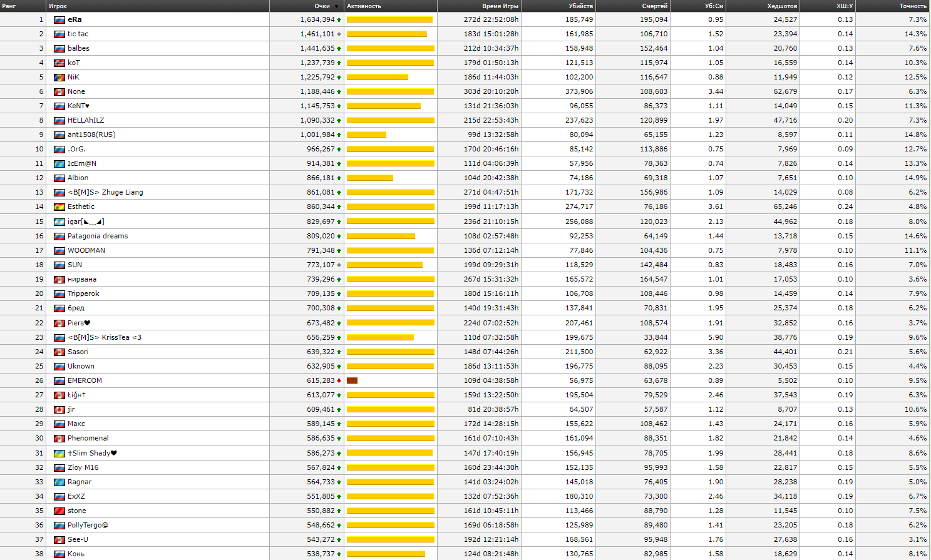Screen dimensions: 931x560
Task: Click the Spanish flag beside Esthetic
Action: click(x=59, y=207)
